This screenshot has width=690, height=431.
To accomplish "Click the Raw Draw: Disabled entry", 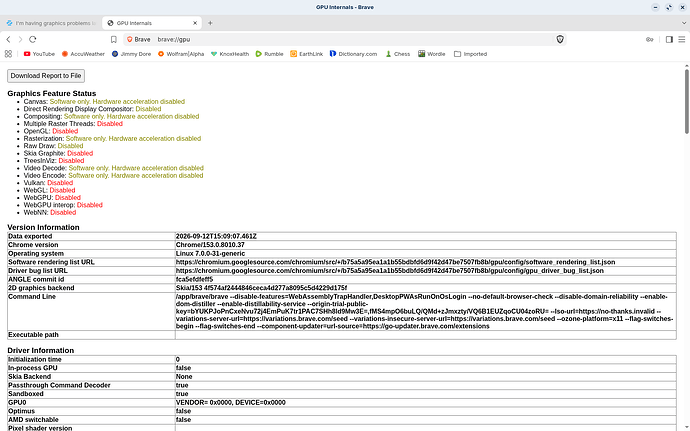I will pos(53,146).
